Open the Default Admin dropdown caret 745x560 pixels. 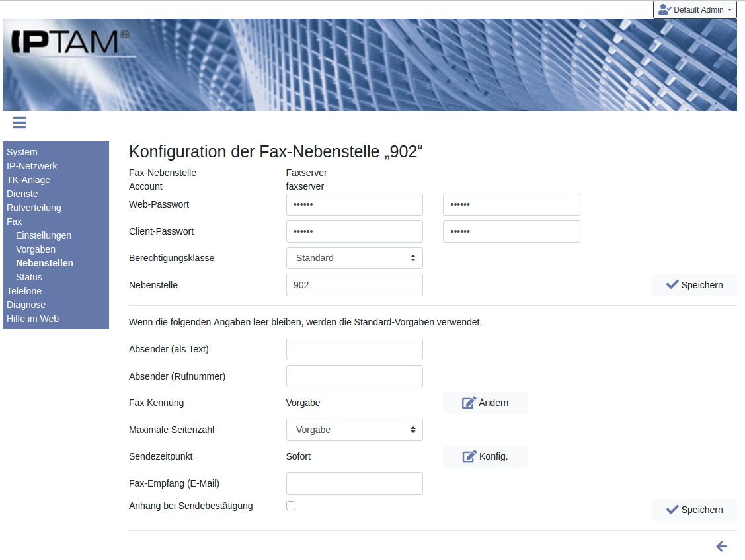point(730,10)
